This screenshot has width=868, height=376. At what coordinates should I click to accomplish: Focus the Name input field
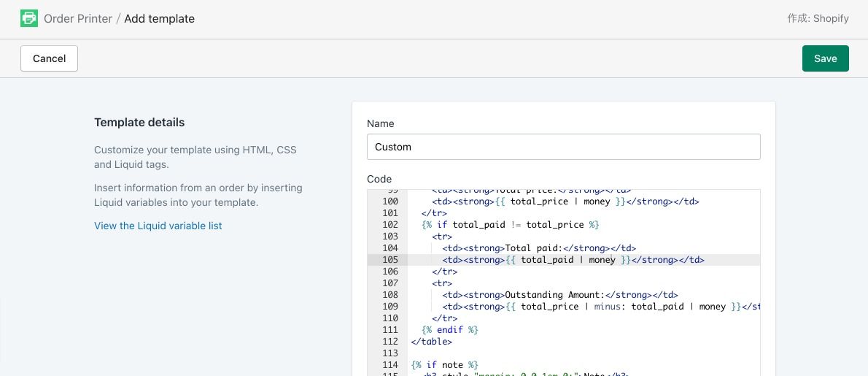(563, 147)
